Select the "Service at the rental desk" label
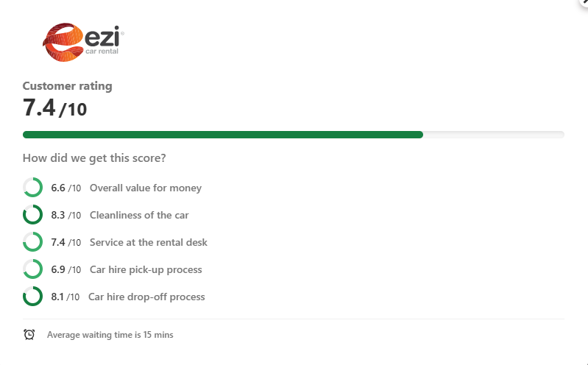Screen dimensions: 588x365 (149, 242)
